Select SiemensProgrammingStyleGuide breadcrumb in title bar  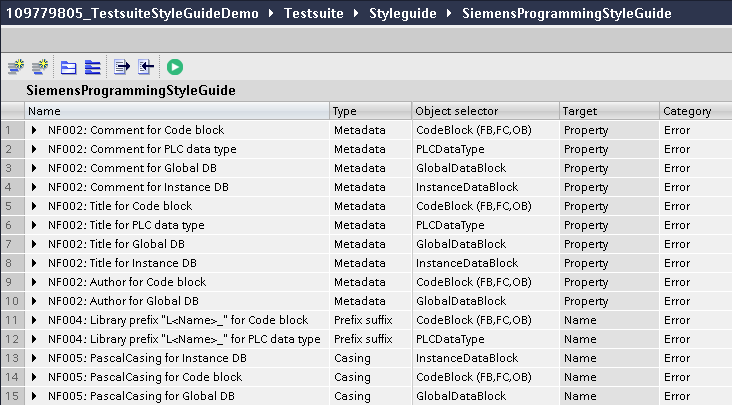tap(567, 13)
